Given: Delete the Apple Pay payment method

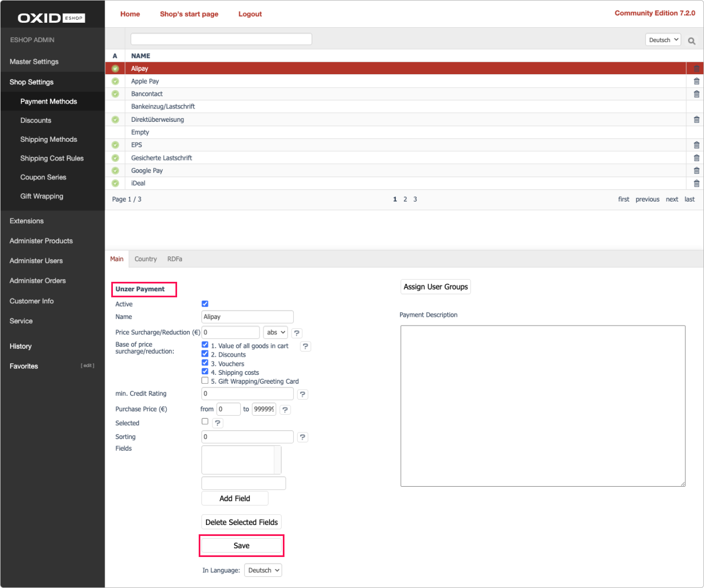Looking at the screenshot, I should (696, 81).
